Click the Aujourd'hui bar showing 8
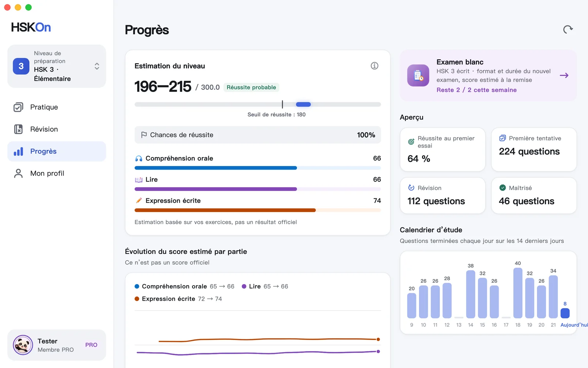Screen dimensions: 588x368 tap(565, 313)
